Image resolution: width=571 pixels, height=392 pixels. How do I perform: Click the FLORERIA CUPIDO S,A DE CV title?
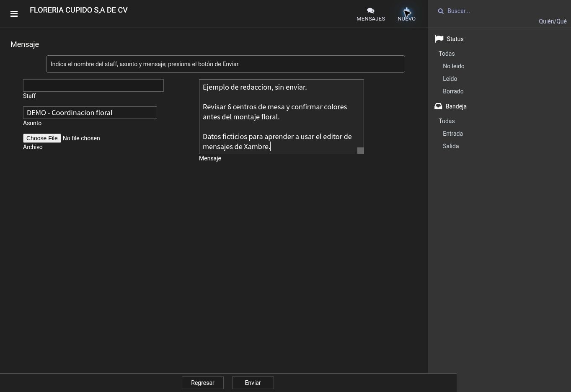pyautogui.click(x=79, y=10)
